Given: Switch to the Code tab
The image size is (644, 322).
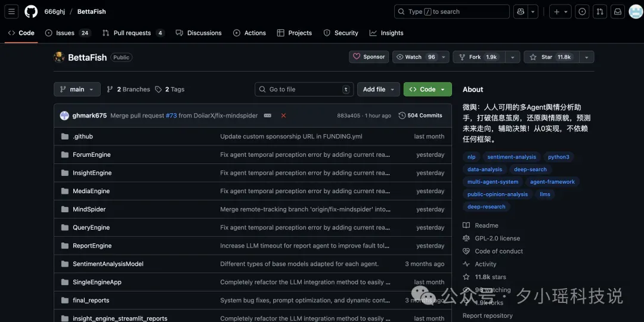Looking at the screenshot, I should click(21, 33).
